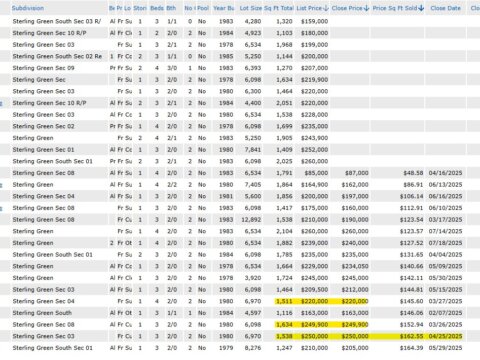
Task: Click the $164.39 price per sq ft
Action: pyautogui.click(x=411, y=348)
